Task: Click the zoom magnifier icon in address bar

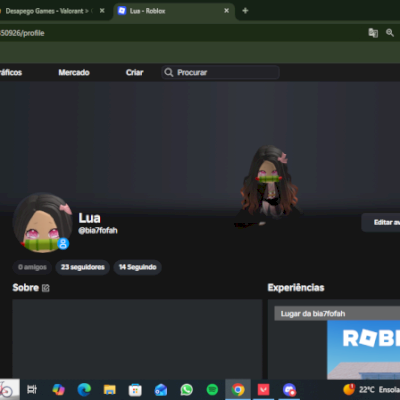Action: coord(390,33)
